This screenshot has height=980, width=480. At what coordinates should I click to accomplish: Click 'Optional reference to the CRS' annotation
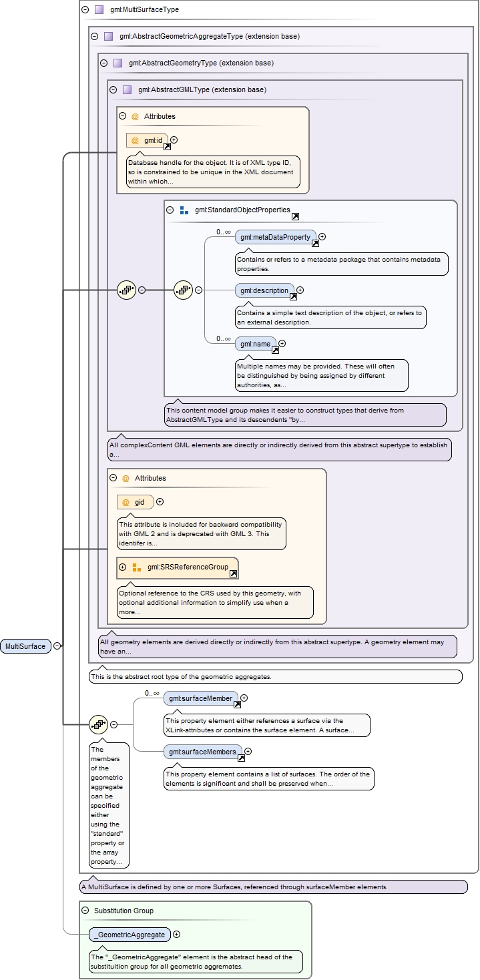[215, 602]
